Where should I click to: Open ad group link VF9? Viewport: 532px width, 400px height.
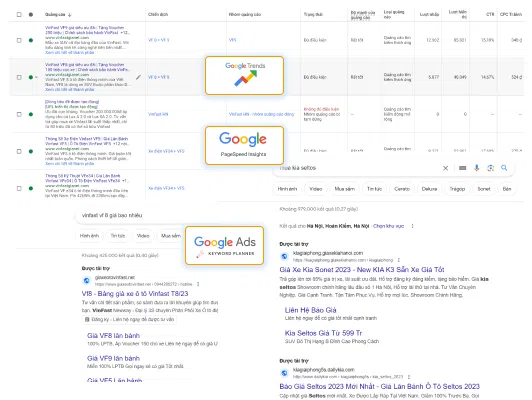pos(232,40)
